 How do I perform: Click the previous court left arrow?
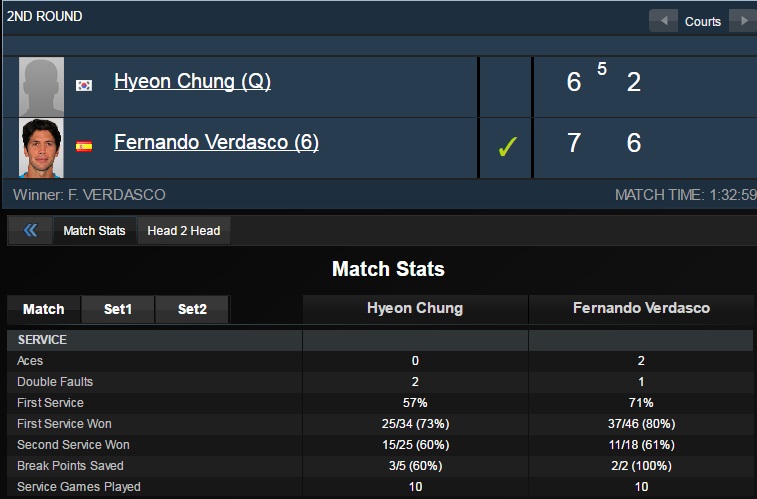tap(663, 21)
